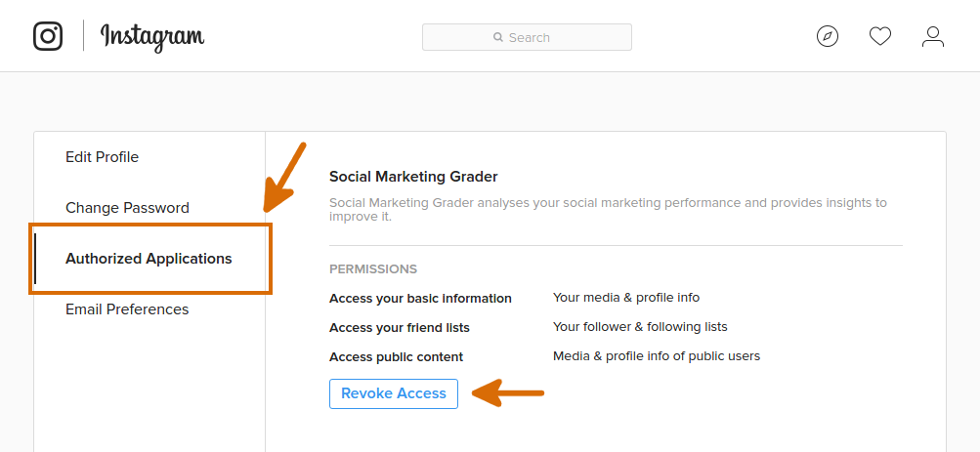Go to your profile via person icon
The width and height of the screenshot is (980, 452).
(x=933, y=37)
